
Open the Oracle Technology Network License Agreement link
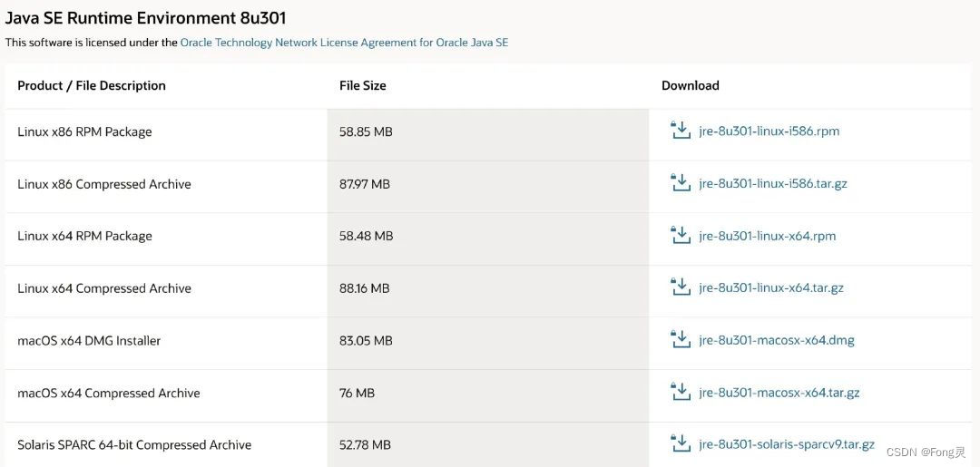pos(344,44)
